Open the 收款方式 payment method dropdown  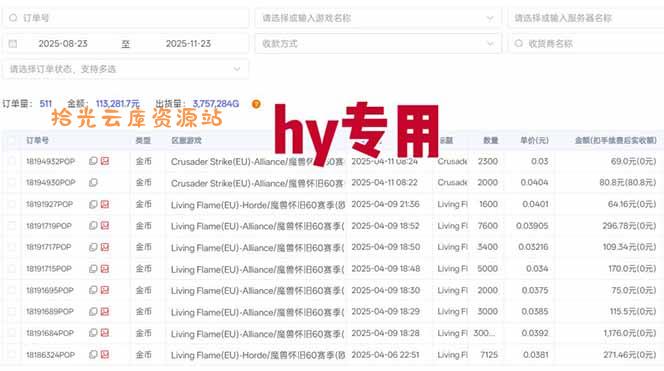coord(378,44)
